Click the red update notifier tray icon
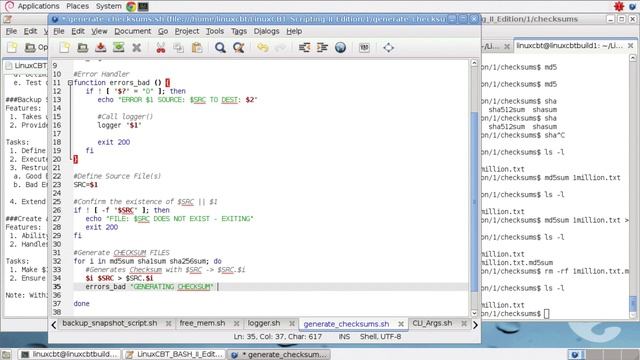Screen dimensions: 640x360 pyautogui.click(x=619, y=6)
